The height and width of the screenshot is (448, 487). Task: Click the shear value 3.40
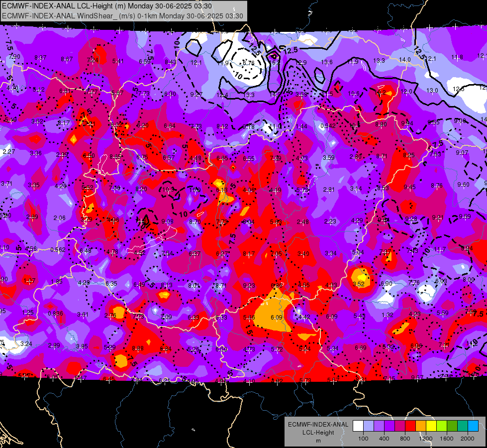pos(303,254)
